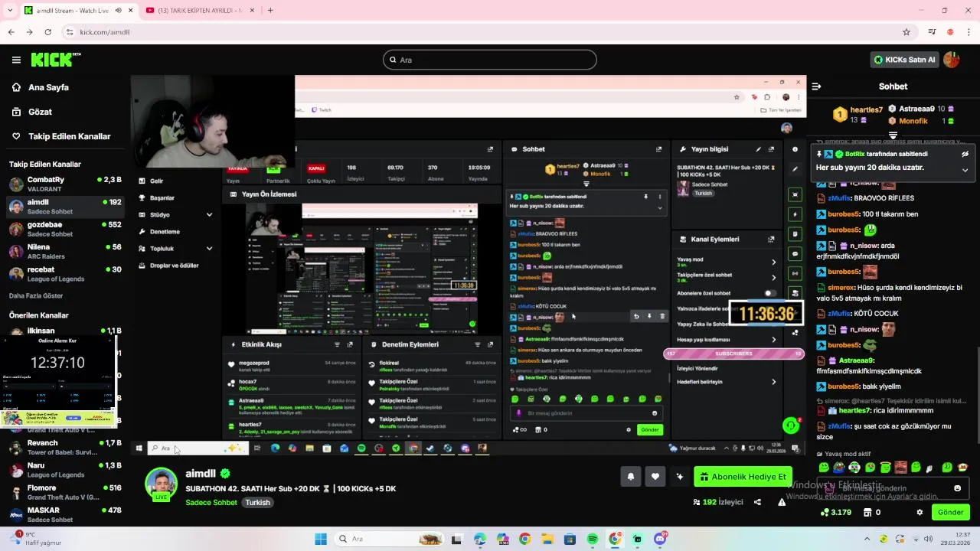Click the sparkle KICKs icon button
Image resolution: width=980 pixels, height=551 pixels.
tap(679, 476)
